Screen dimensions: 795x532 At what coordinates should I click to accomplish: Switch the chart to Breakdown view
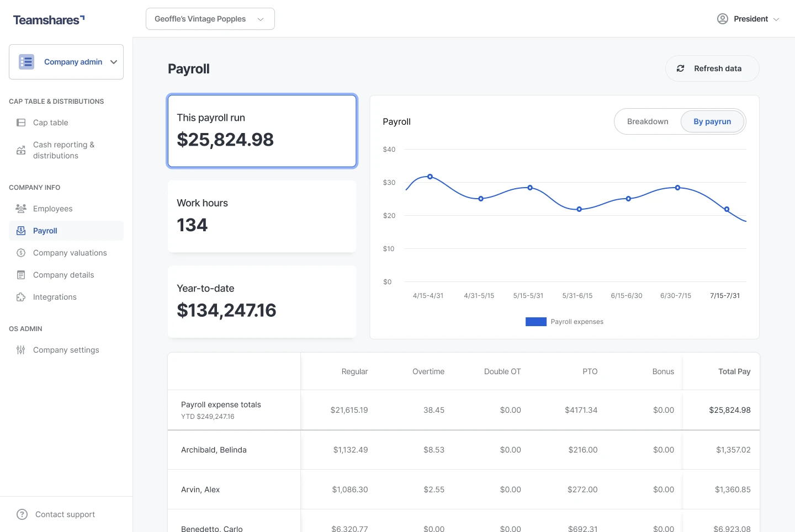(x=648, y=121)
